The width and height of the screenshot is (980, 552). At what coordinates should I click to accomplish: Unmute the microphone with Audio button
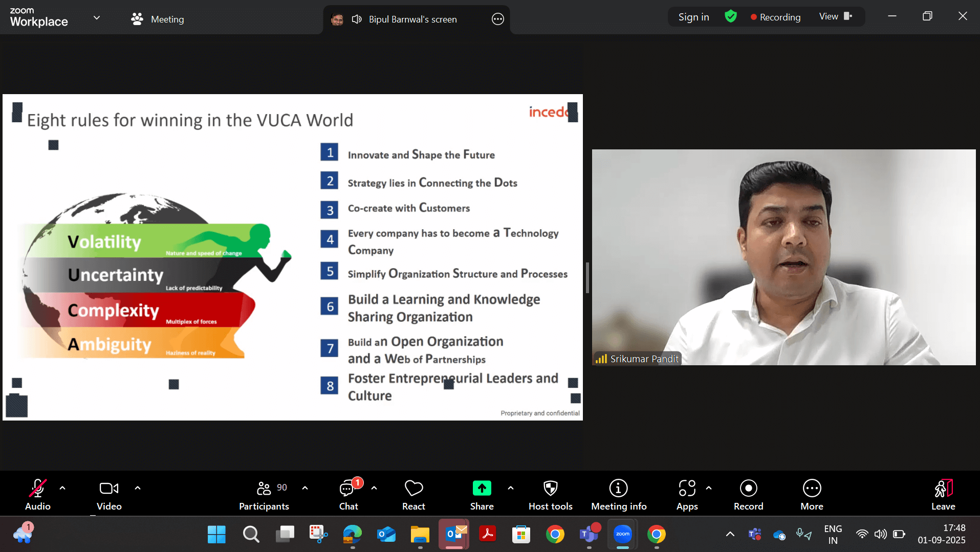(x=38, y=494)
